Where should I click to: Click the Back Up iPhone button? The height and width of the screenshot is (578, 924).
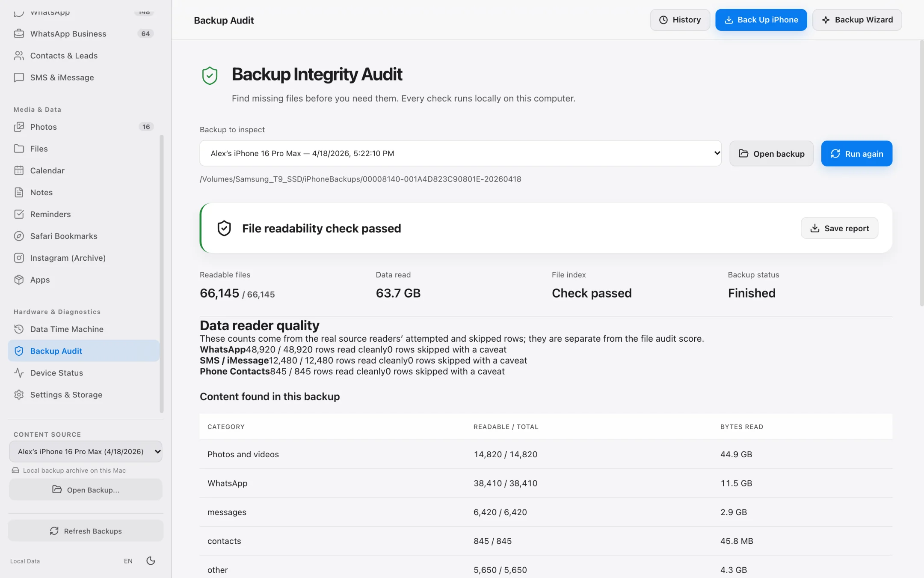(761, 20)
